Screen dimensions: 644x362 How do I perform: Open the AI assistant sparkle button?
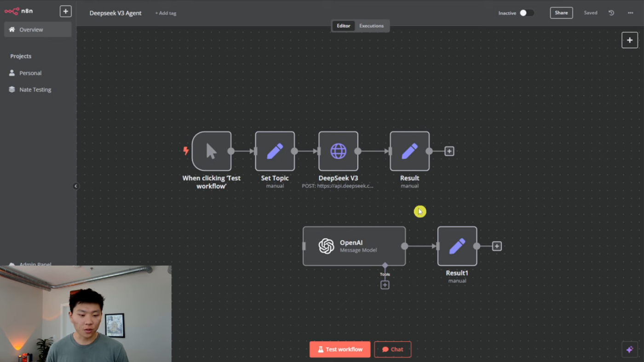(x=630, y=349)
